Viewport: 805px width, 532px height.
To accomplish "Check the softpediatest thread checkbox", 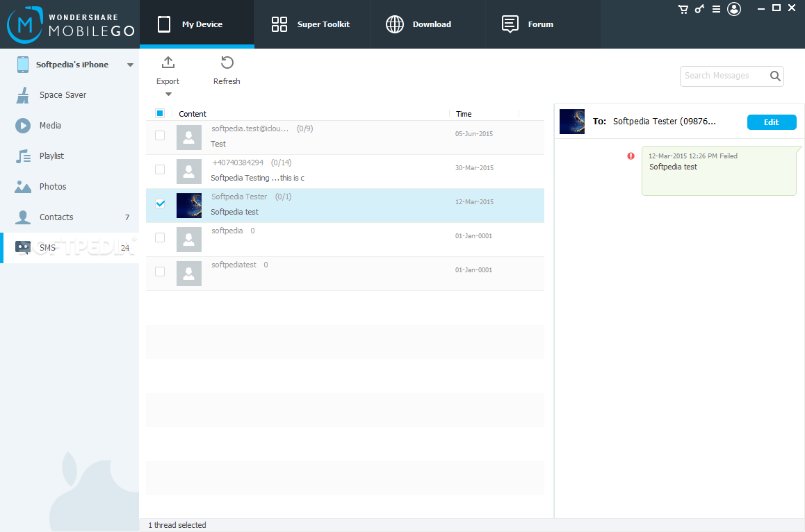I will (x=160, y=272).
